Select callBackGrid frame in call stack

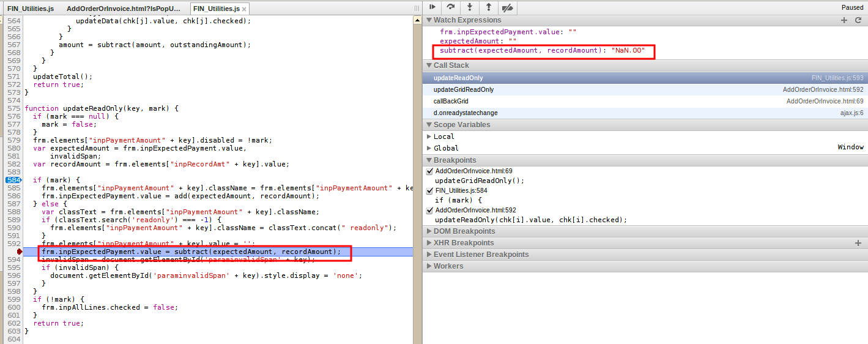451,101
